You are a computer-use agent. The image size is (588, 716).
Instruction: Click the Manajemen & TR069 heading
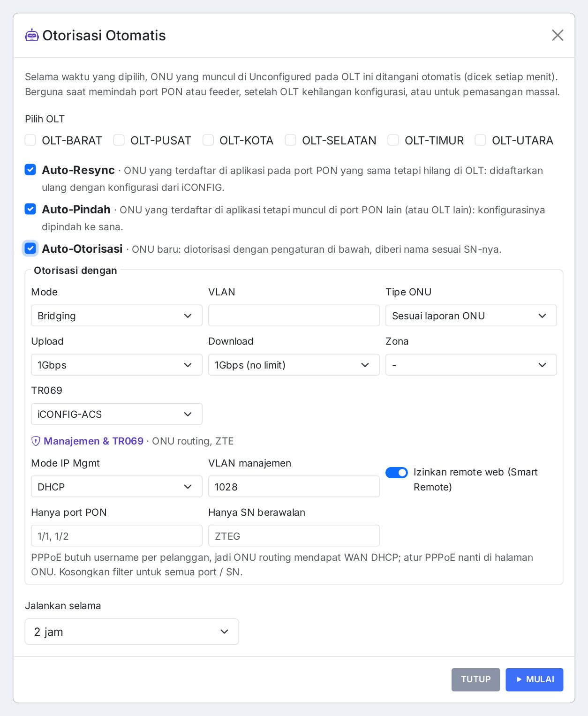point(93,441)
